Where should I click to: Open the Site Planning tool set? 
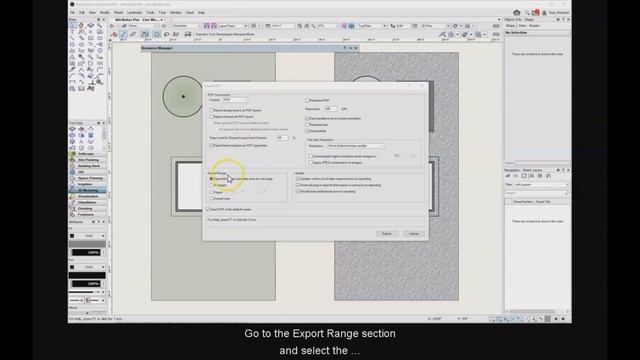pos(88,160)
